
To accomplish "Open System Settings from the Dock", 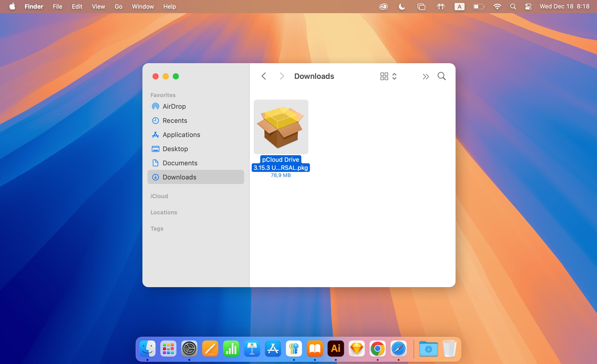I will tap(189, 349).
